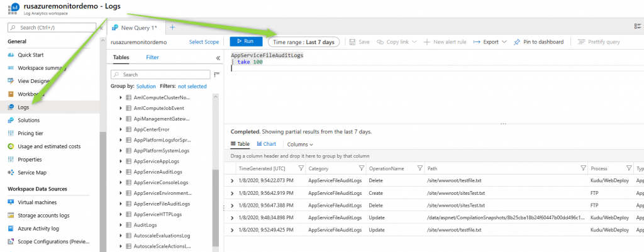Select the AppServiceConsoleLogs table

coord(160,183)
